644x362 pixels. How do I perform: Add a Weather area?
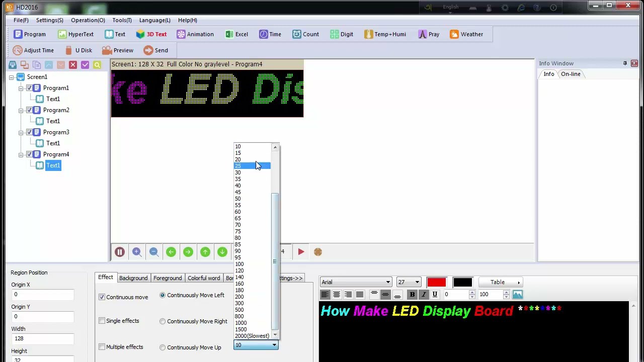(x=466, y=34)
